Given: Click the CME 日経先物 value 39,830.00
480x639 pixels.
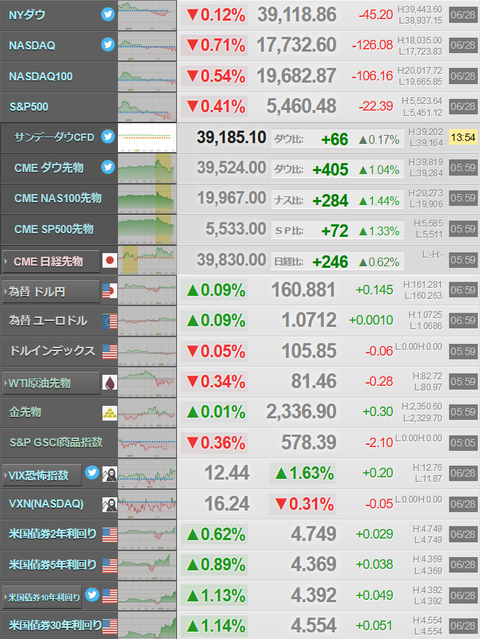Looking at the screenshot, I should 231,260.
